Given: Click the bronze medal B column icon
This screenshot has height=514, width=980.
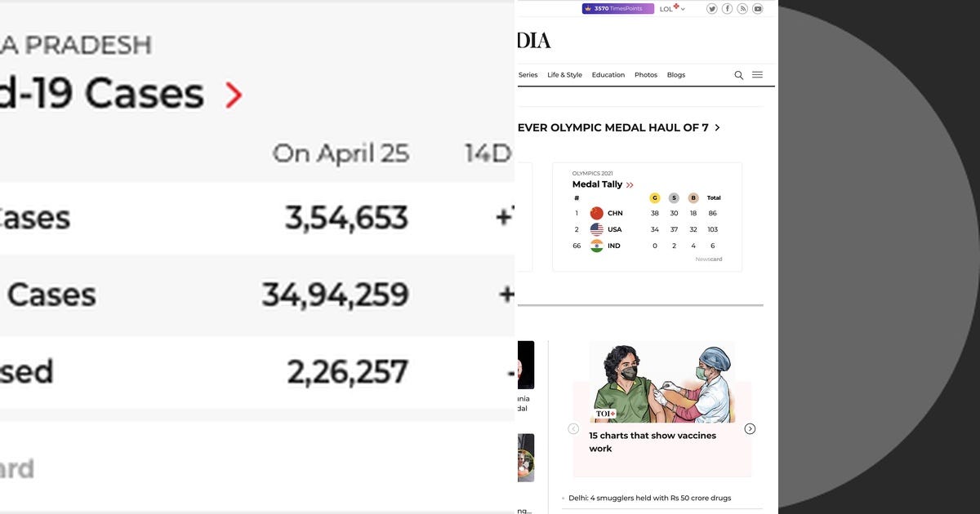Looking at the screenshot, I should click(x=693, y=197).
